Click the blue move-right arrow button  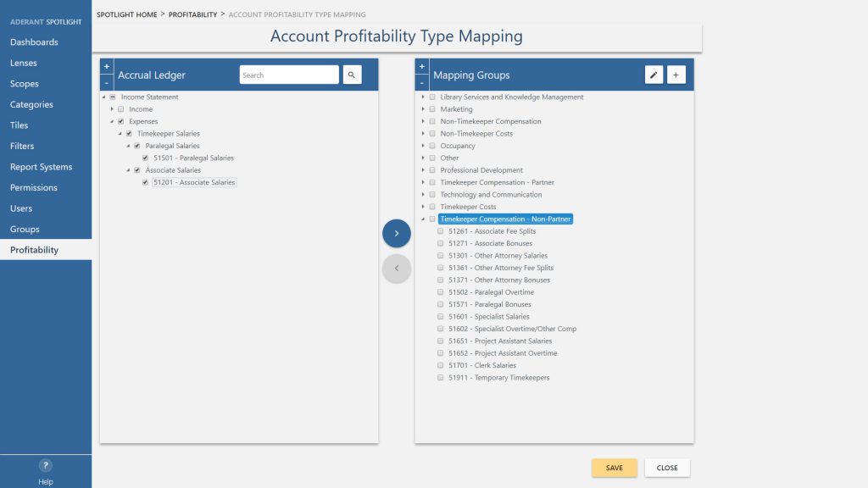(396, 233)
